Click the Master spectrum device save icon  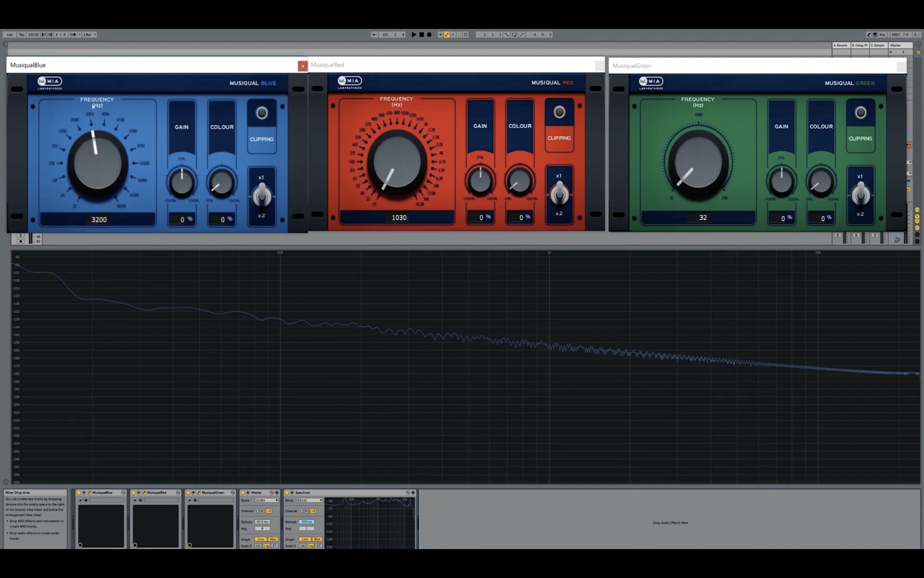coord(277,492)
